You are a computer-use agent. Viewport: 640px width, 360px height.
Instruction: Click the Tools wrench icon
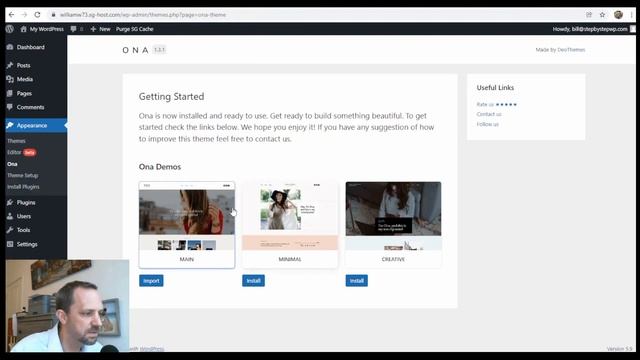[10, 230]
